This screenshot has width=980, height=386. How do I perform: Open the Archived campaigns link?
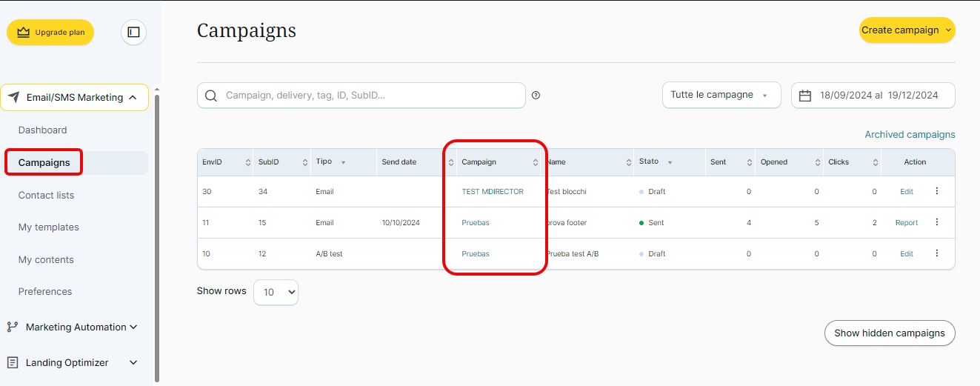coord(910,135)
